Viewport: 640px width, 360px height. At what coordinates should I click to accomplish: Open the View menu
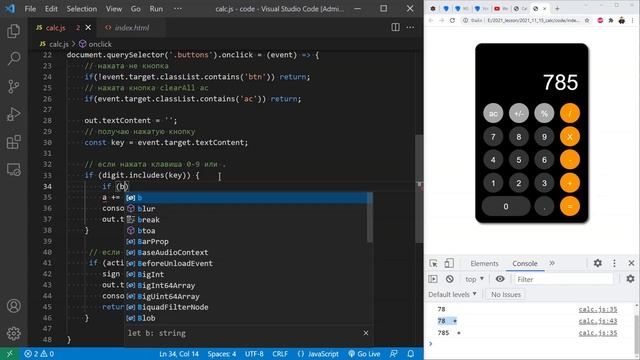[114, 9]
